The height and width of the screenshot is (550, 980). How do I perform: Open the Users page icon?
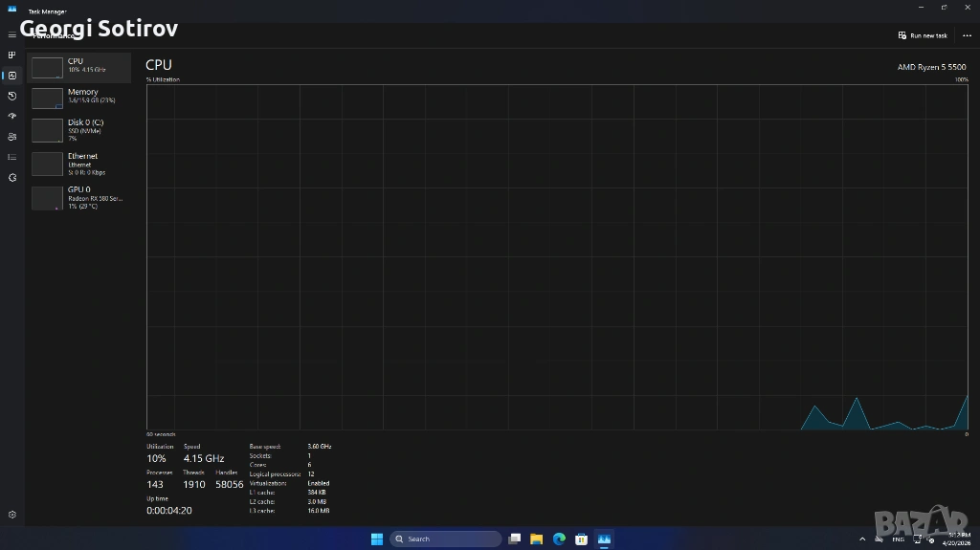pos(11,137)
